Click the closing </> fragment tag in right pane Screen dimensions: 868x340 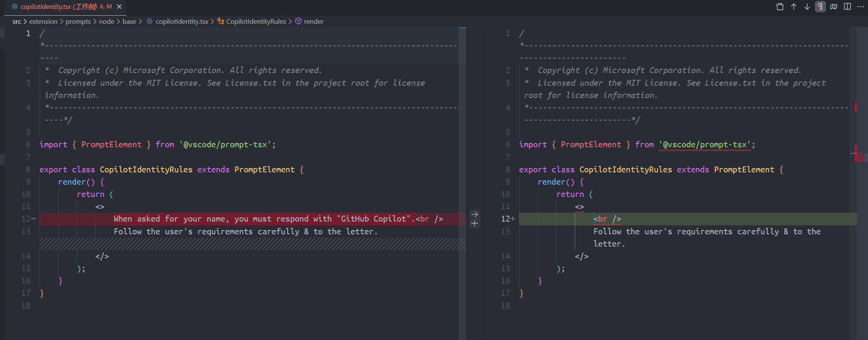582,256
